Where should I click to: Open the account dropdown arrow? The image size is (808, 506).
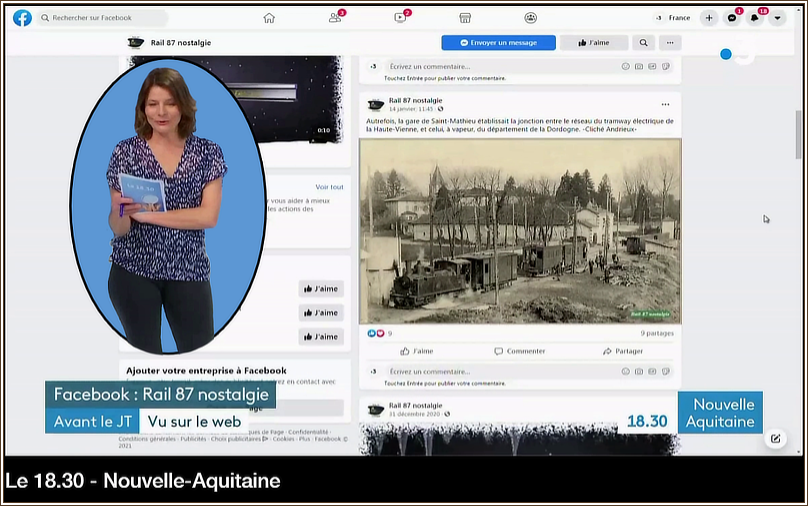(777, 18)
